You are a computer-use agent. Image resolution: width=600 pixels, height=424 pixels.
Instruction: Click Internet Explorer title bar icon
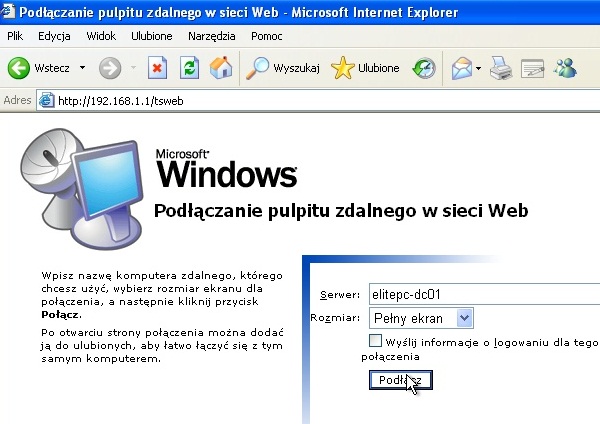point(8,11)
